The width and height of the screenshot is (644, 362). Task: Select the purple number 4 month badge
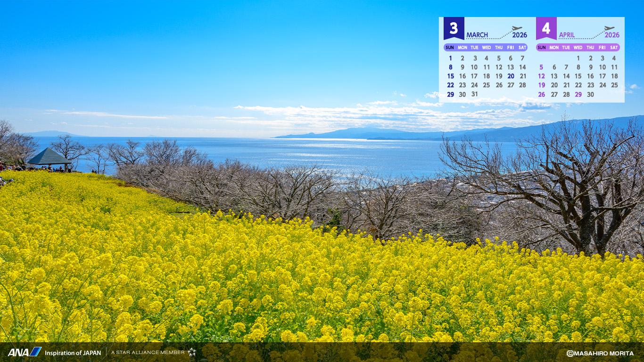click(546, 28)
